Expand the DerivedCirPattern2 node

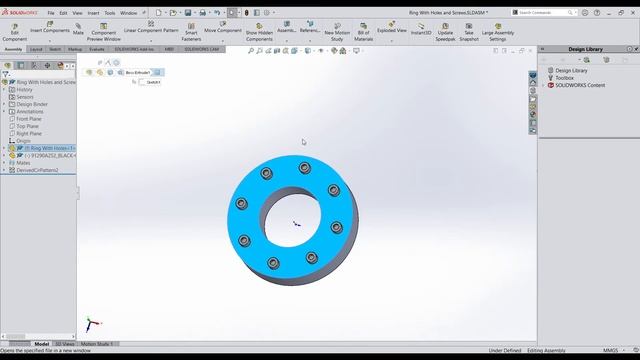tap(4, 170)
